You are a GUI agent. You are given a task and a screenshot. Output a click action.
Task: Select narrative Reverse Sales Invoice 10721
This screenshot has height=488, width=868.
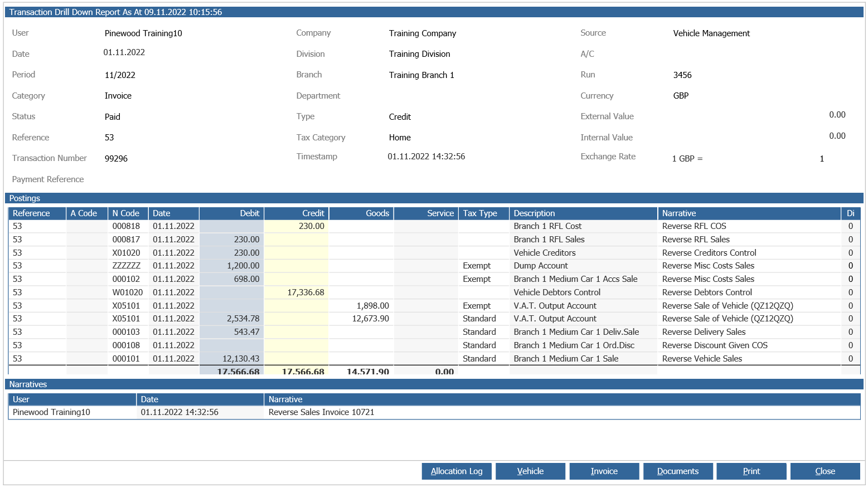point(321,412)
